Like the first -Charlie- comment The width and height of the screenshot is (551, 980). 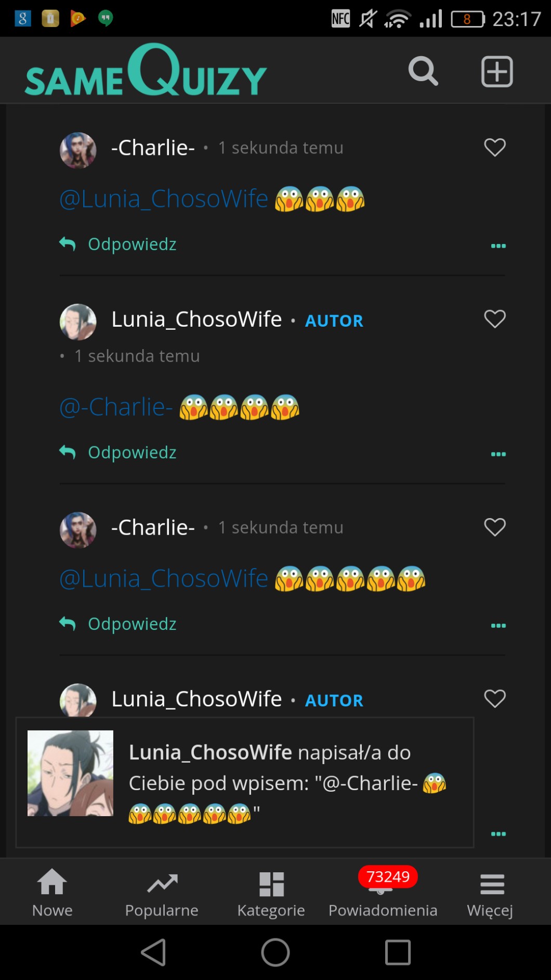[x=494, y=148]
